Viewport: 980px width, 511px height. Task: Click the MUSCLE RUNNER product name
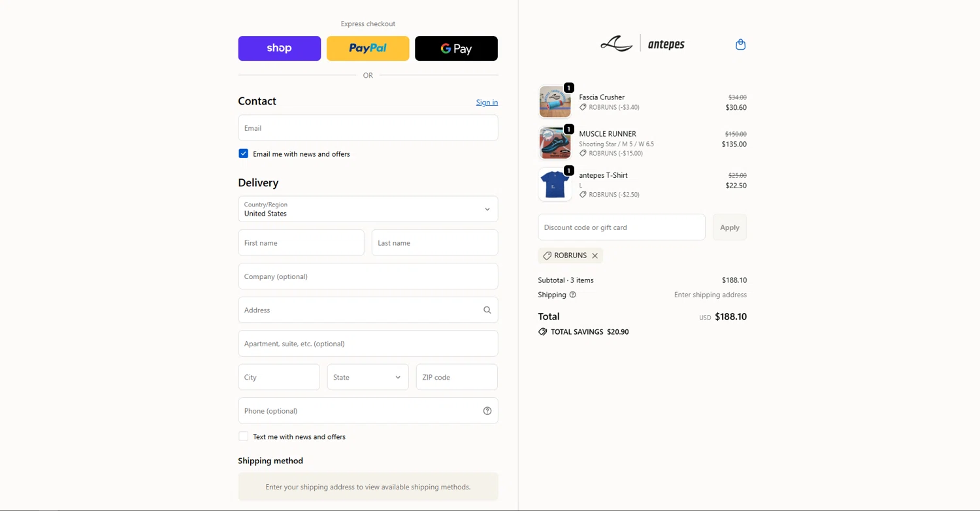pyautogui.click(x=608, y=134)
